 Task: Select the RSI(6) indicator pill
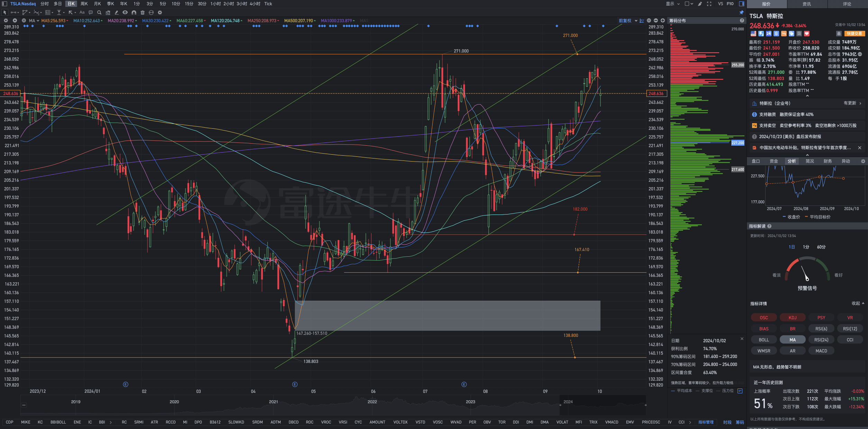(x=821, y=329)
